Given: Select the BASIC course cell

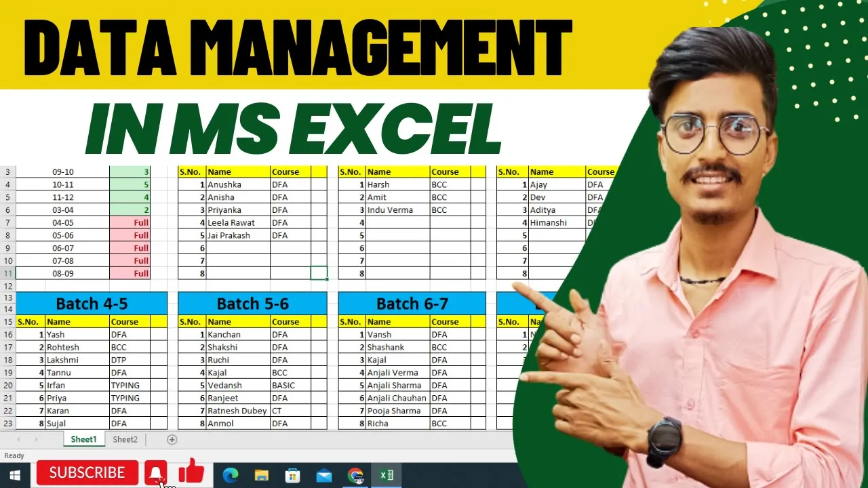Looking at the screenshot, I should tap(291, 385).
